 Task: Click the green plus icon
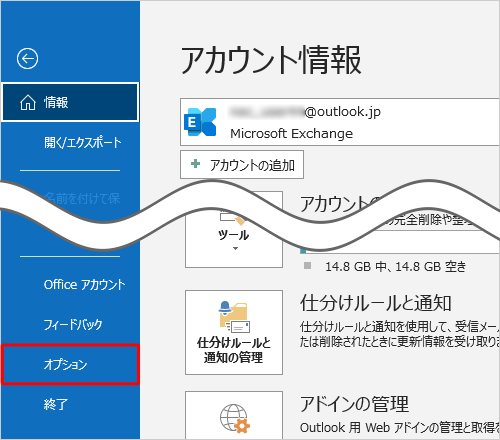click(x=195, y=164)
